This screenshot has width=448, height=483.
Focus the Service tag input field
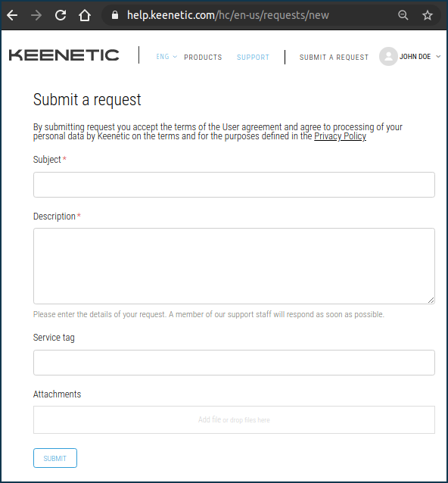point(234,363)
